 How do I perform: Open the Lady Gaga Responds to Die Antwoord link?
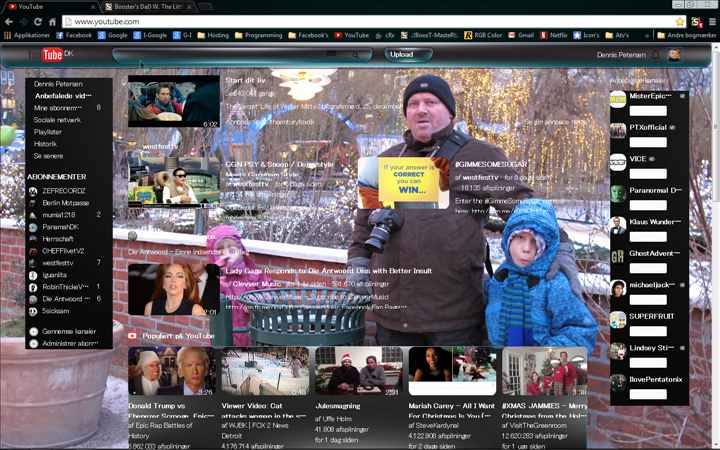[328, 271]
